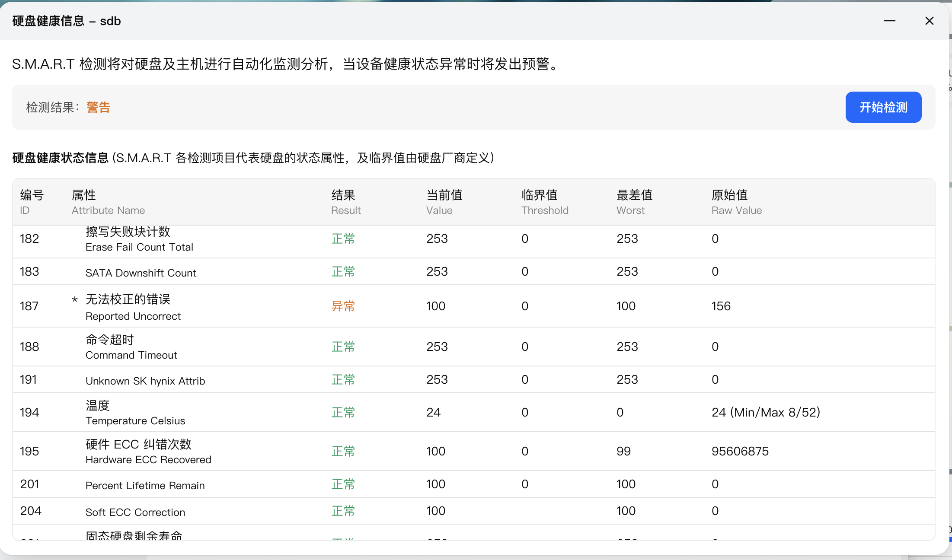Select the Erase Fail Count Total row
Viewport: 952px width, 560px height.
coord(139,239)
